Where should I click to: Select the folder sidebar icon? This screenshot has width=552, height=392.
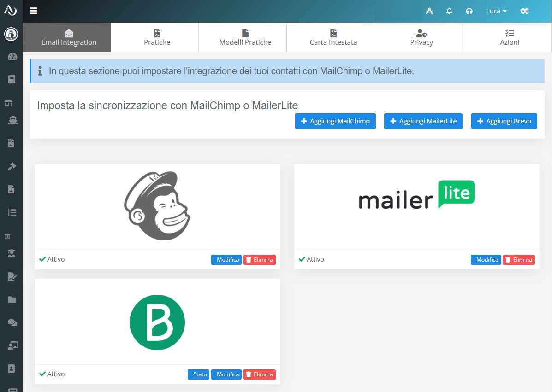coord(12,299)
